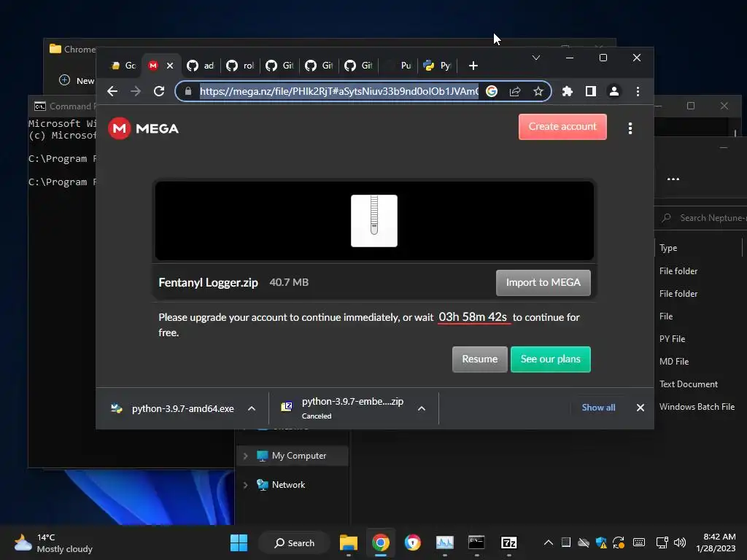This screenshot has height=560, width=747.
Task: Bookmark this tab with star icon
Action: [x=538, y=91]
